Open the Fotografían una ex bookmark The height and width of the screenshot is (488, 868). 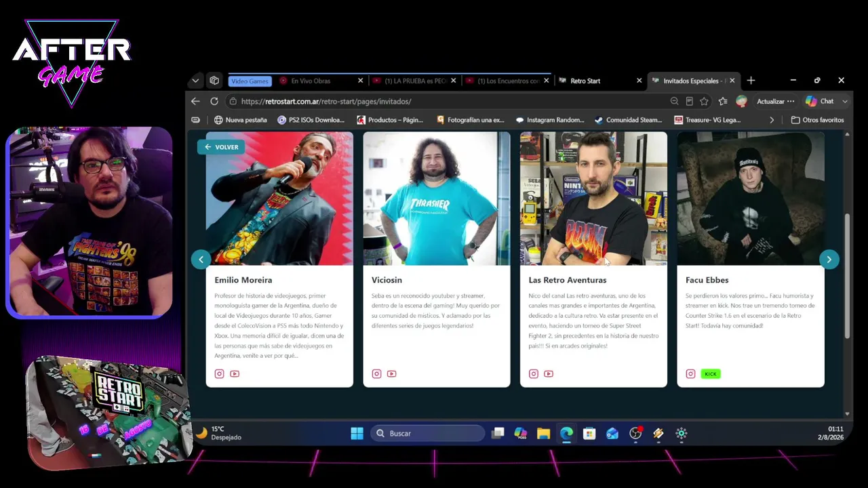(x=471, y=120)
